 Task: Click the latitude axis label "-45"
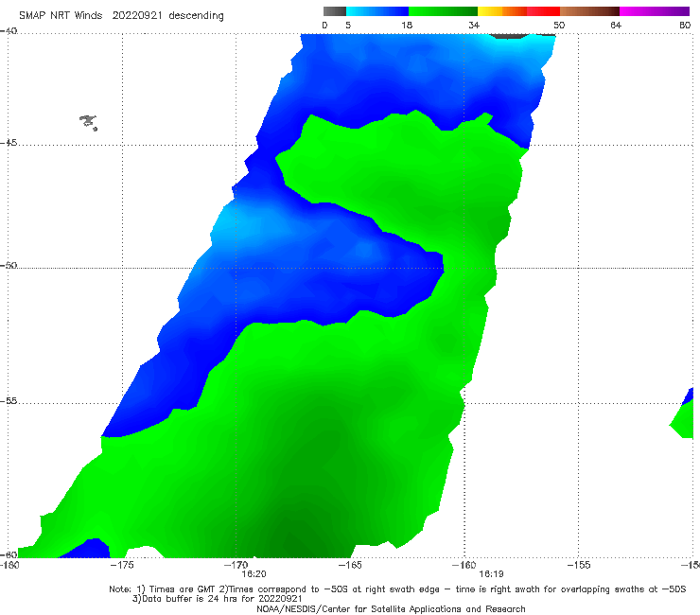pos(9,143)
